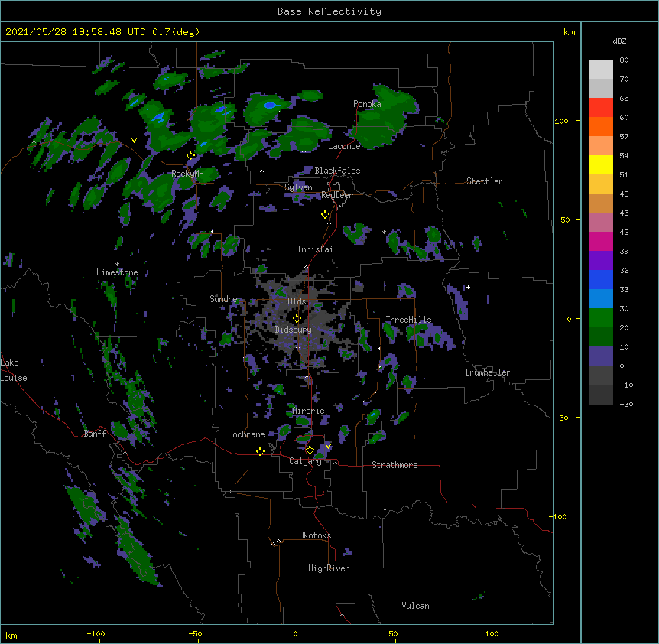
Task: Click the Stettler label
Action: 485,181
